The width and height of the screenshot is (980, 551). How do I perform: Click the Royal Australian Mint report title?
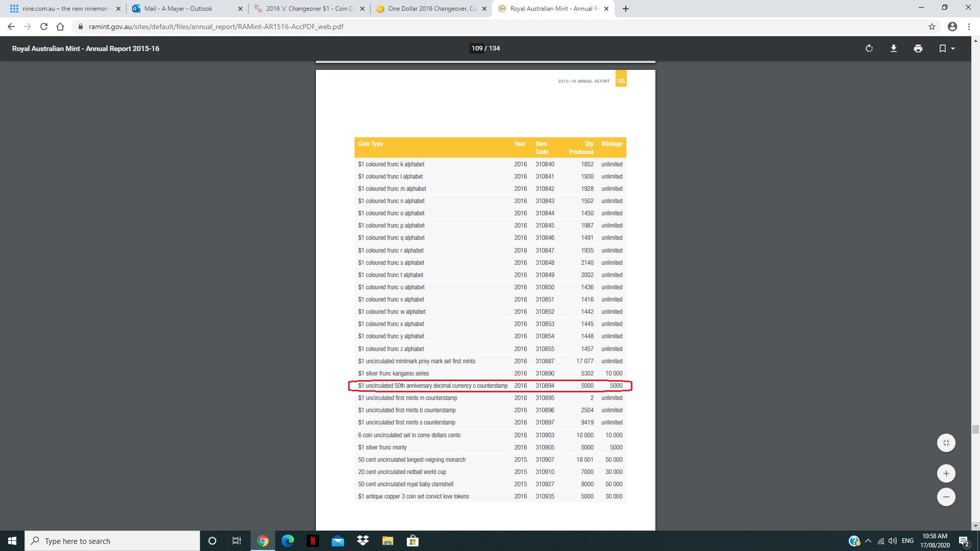(x=86, y=48)
